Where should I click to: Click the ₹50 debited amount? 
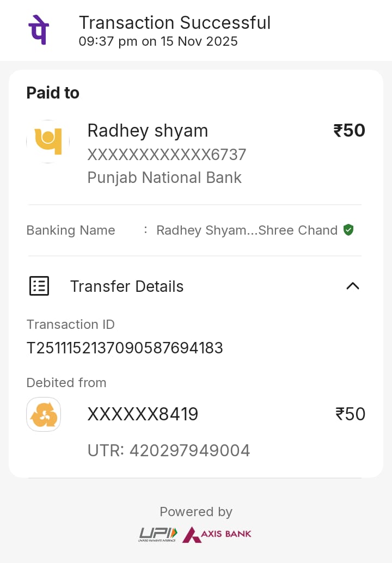tap(350, 414)
